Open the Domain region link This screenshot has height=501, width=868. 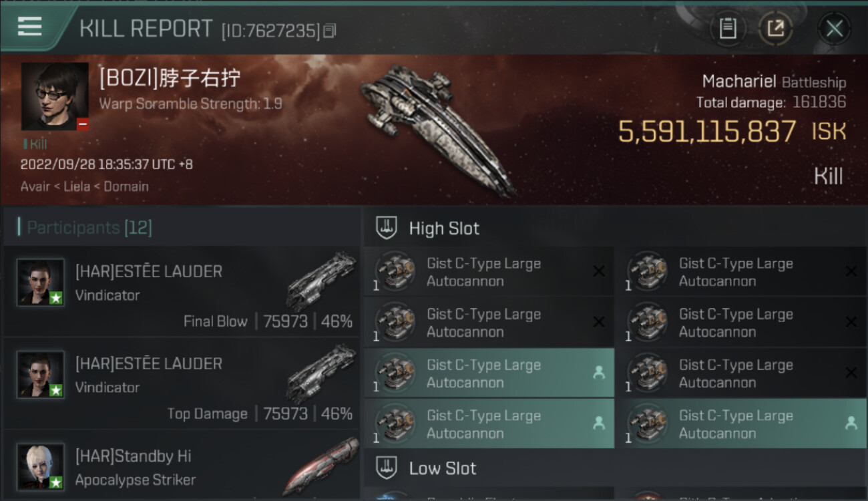pyautogui.click(x=126, y=186)
